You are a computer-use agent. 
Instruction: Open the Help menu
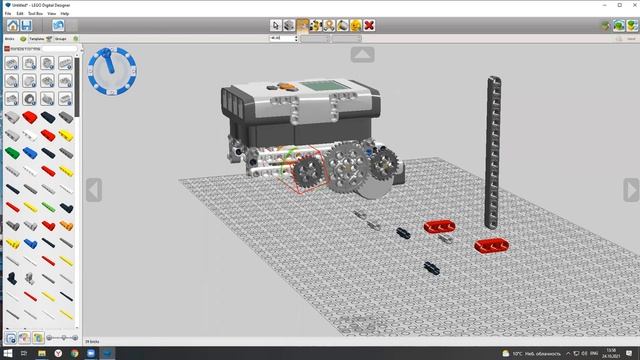tap(64, 13)
